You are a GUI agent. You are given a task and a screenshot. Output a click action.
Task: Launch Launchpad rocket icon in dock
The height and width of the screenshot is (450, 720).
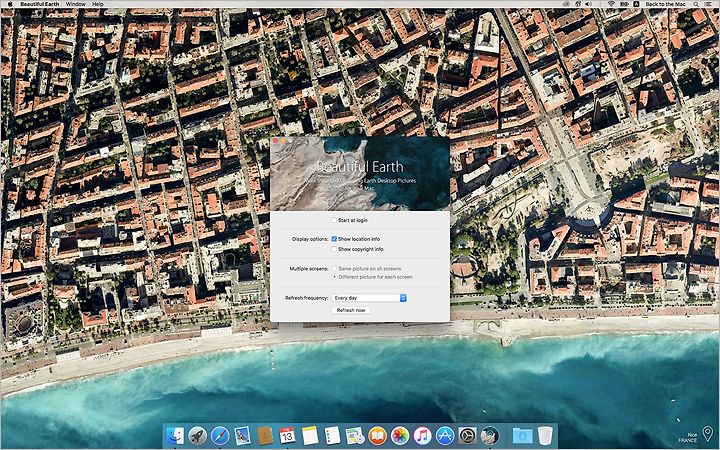197,435
